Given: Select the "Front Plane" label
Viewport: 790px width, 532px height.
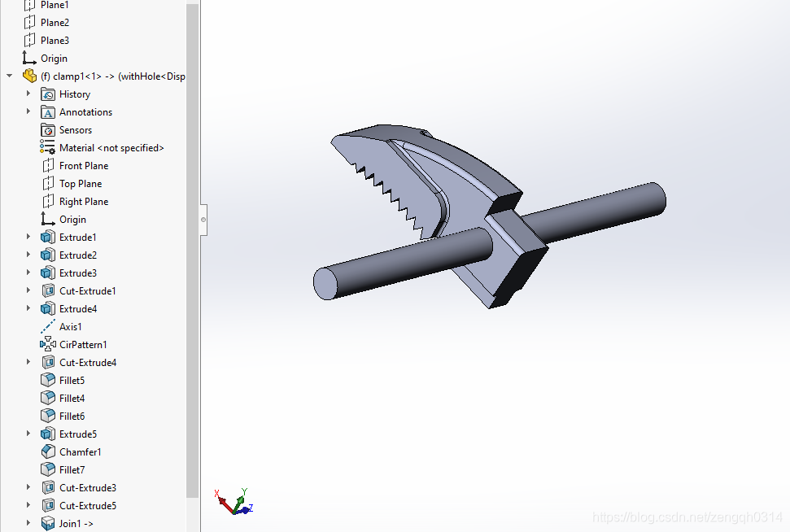Looking at the screenshot, I should tap(84, 166).
